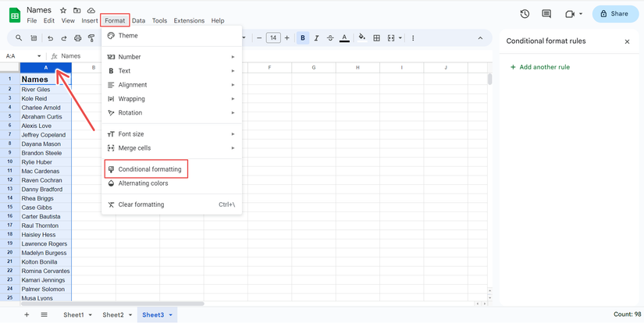Expand the Merge cells submenu
This screenshot has width=644, height=323.
click(x=172, y=148)
